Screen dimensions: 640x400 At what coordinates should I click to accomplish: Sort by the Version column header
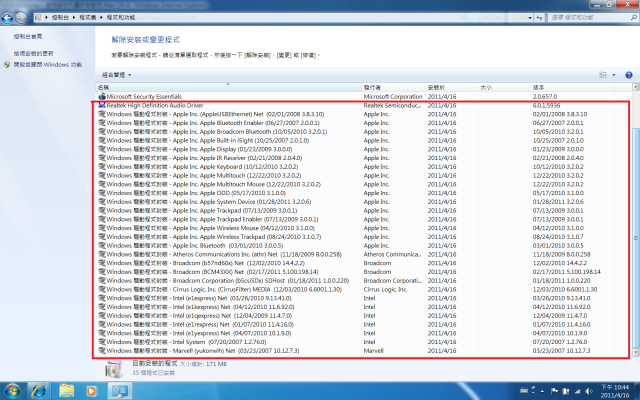click(572, 87)
